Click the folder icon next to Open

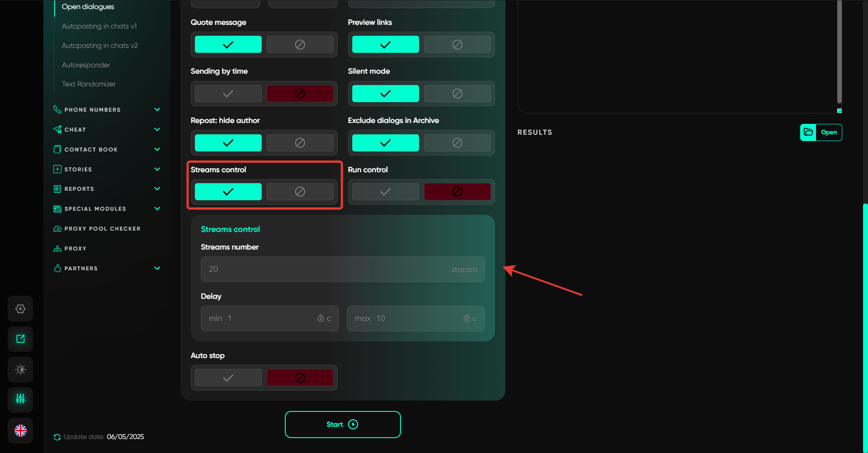pos(808,132)
